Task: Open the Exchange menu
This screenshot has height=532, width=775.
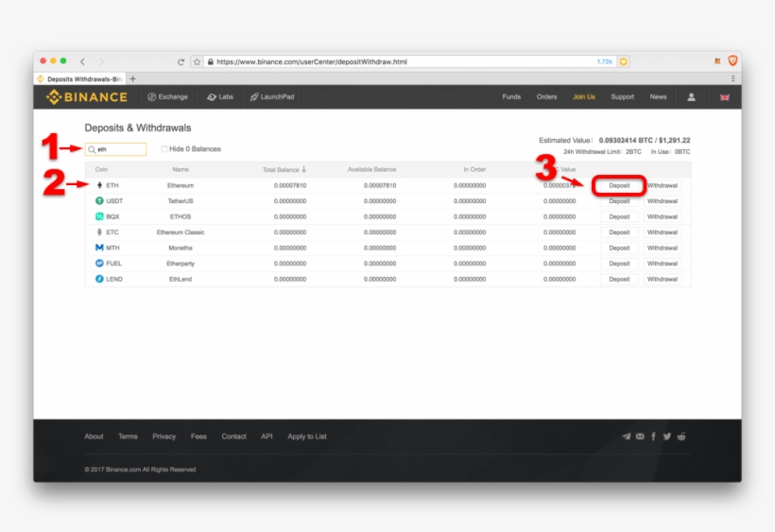Action: click(x=167, y=96)
